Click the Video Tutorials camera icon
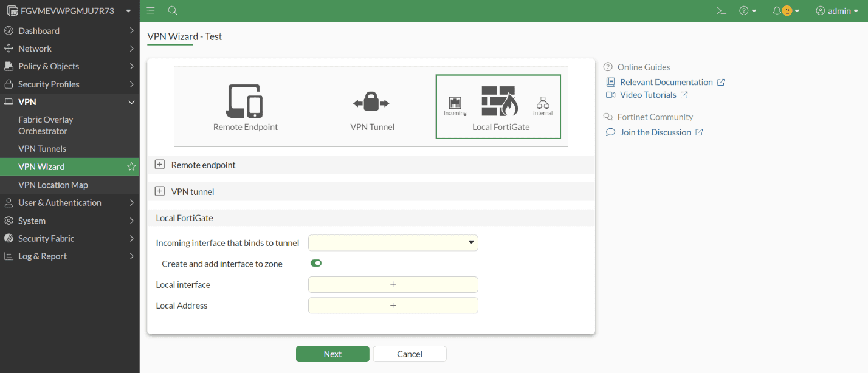The width and height of the screenshot is (868, 373). click(611, 95)
